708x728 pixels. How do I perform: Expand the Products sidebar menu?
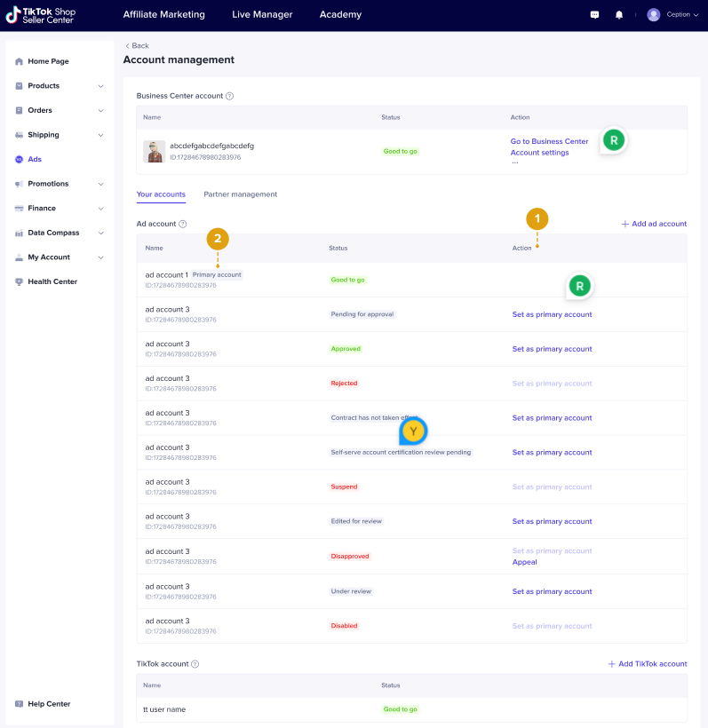[x=100, y=86]
